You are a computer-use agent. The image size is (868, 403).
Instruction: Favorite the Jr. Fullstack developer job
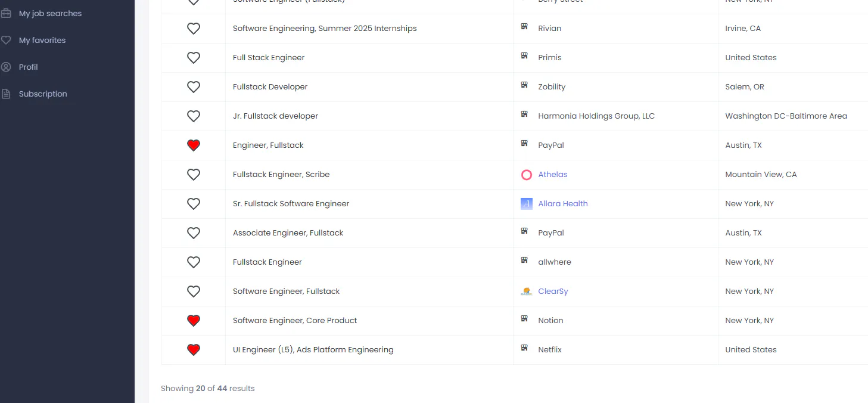click(x=194, y=116)
